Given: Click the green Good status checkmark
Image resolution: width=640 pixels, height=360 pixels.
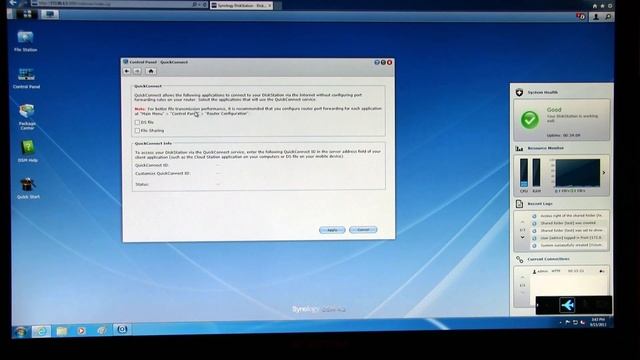Looking at the screenshot, I should [x=529, y=120].
